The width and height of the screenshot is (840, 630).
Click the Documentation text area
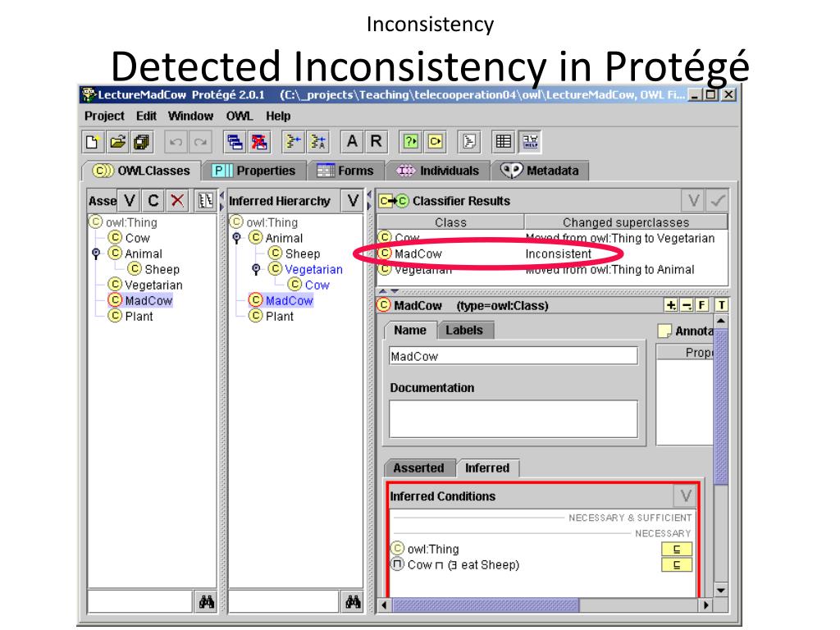(514, 419)
